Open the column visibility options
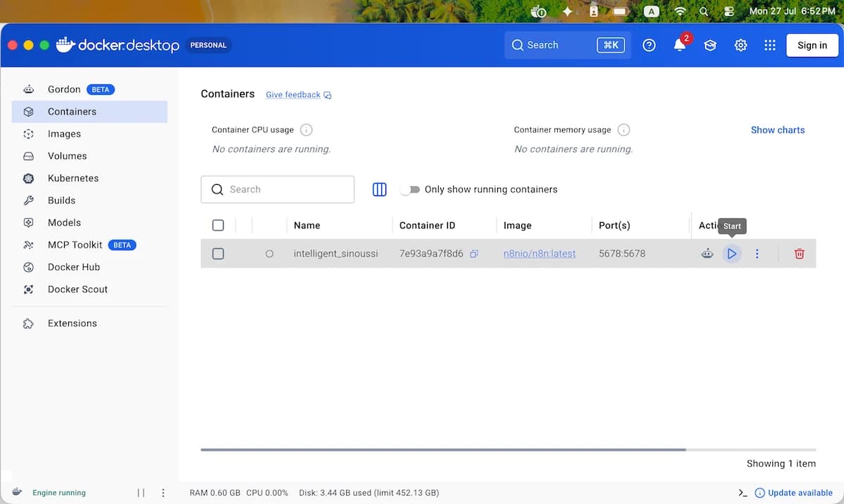Viewport: 844px width, 504px height. click(x=379, y=189)
